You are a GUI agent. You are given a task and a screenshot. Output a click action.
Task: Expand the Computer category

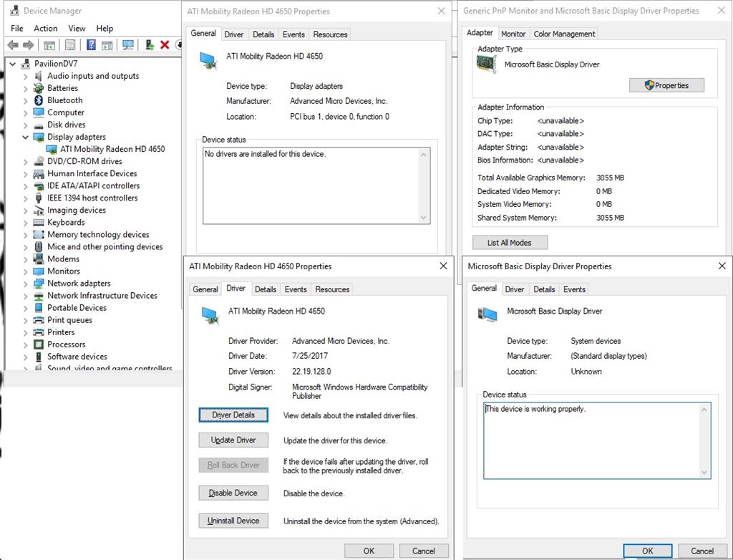[x=25, y=112]
